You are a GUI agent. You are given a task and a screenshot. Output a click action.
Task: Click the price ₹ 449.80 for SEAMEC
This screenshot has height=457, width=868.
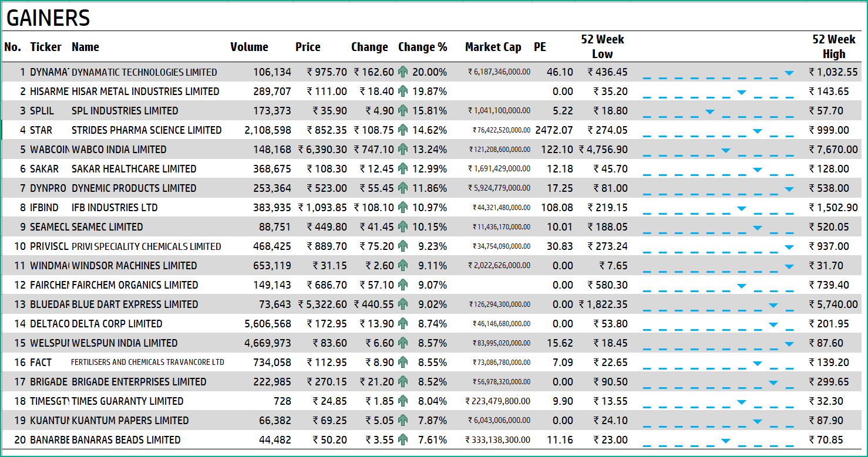click(327, 226)
